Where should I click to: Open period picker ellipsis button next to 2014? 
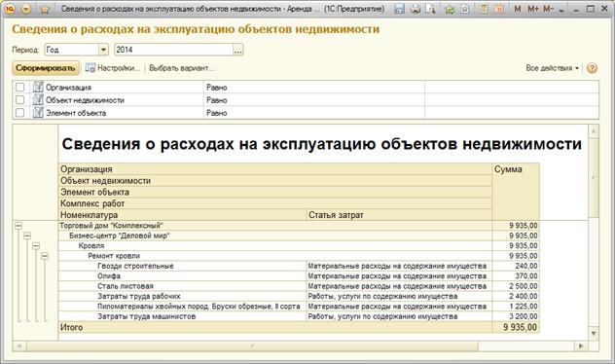(238, 50)
